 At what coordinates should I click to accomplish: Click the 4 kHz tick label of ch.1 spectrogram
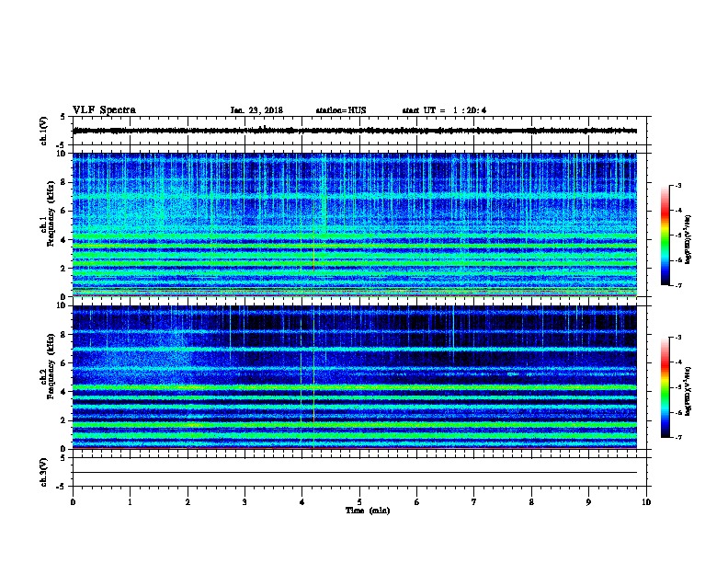63,240
